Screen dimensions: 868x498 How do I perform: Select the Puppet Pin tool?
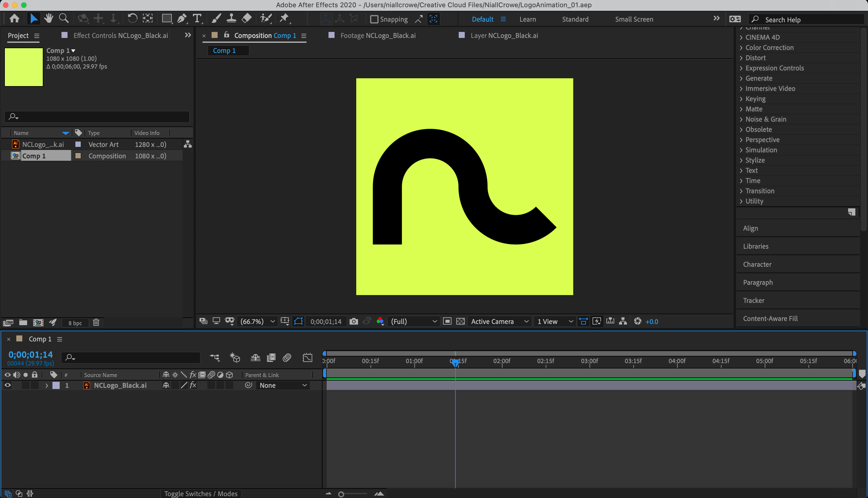pyautogui.click(x=284, y=18)
